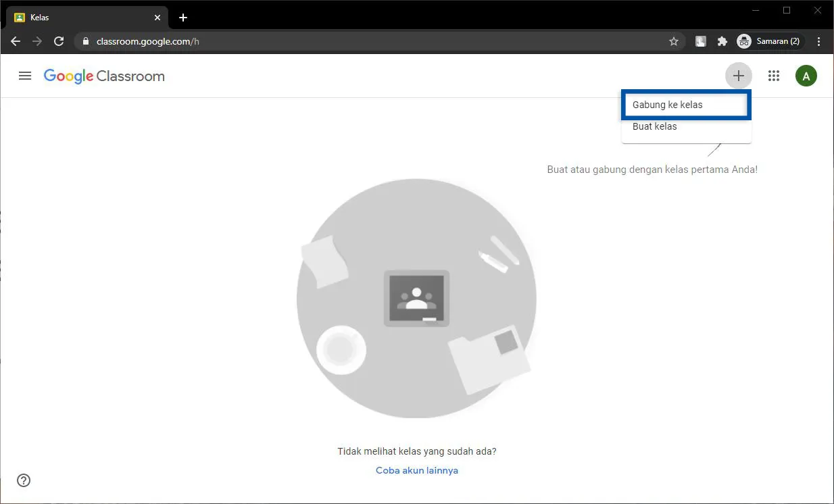Click the Google Classroom logo
The height and width of the screenshot is (504, 834).
[x=104, y=76]
